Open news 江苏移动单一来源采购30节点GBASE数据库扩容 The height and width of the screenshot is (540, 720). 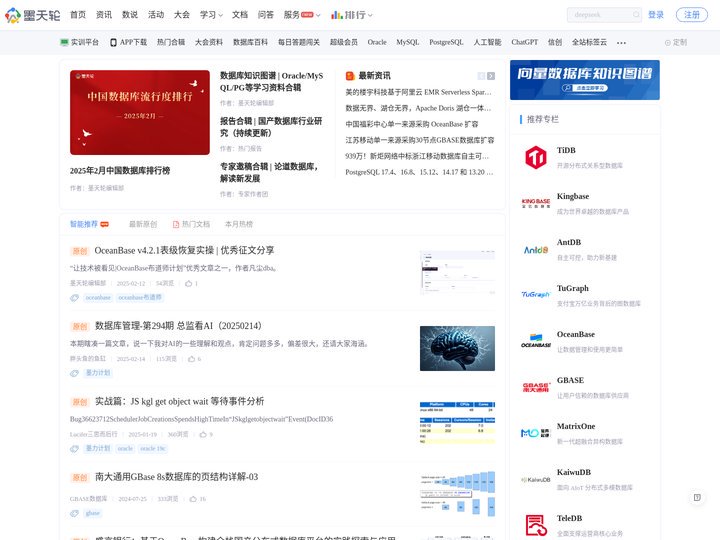pos(420,140)
